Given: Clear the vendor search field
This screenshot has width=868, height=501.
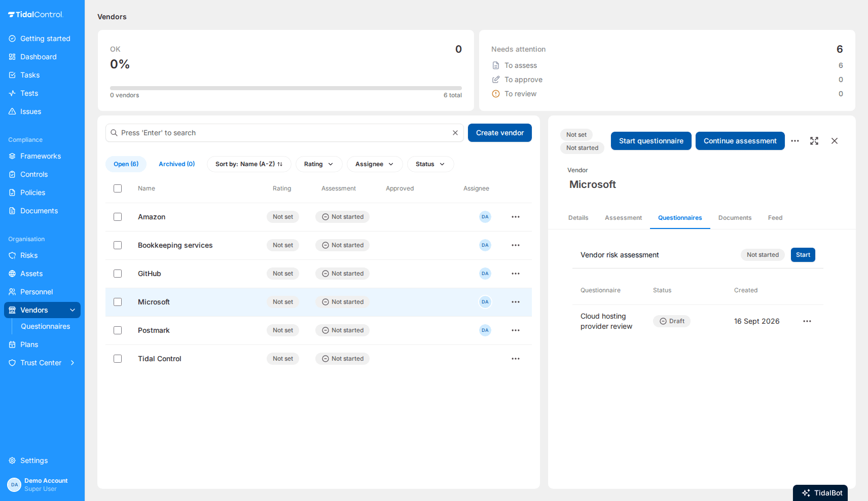Looking at the screenshot, I should (x=455, y=133).
